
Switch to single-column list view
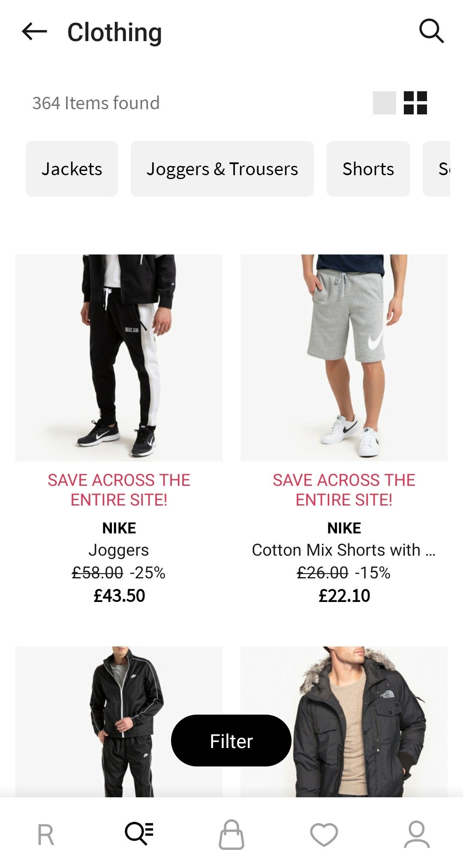click(384, 103)
